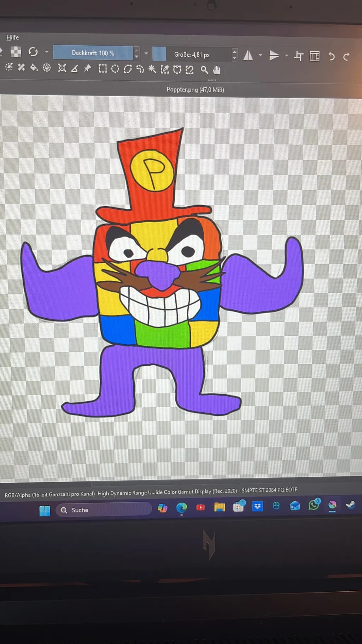Expand the vertical mirror options arrow
Screen dimensions: 362x644
click(287, 56)
